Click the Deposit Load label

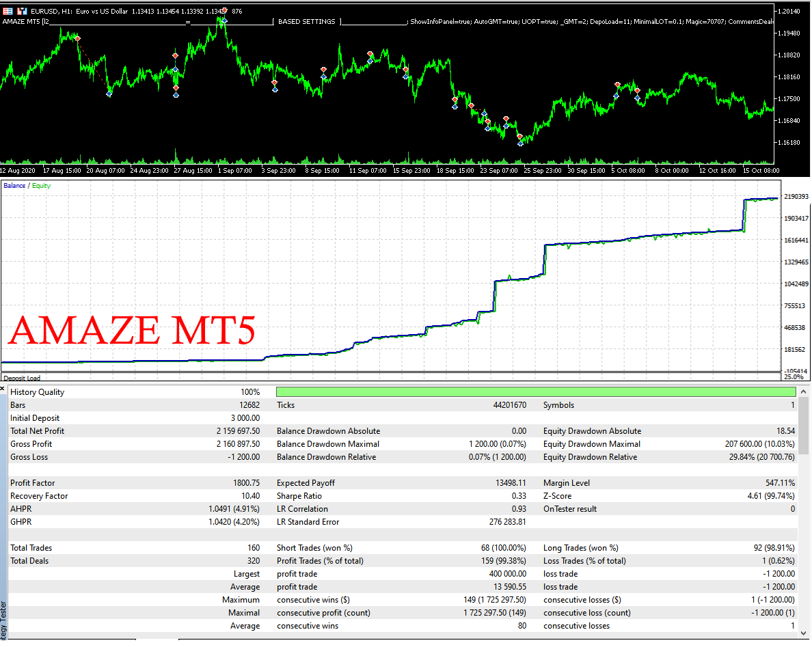click(x=22, y=378)
